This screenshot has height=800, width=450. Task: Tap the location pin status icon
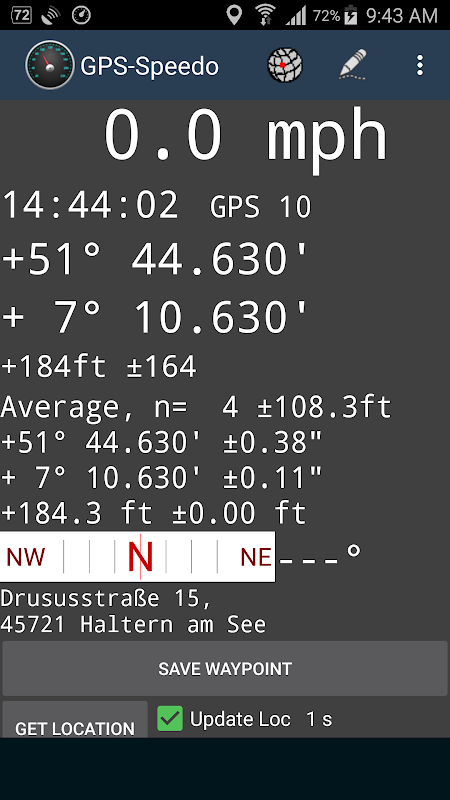point(234,15)
